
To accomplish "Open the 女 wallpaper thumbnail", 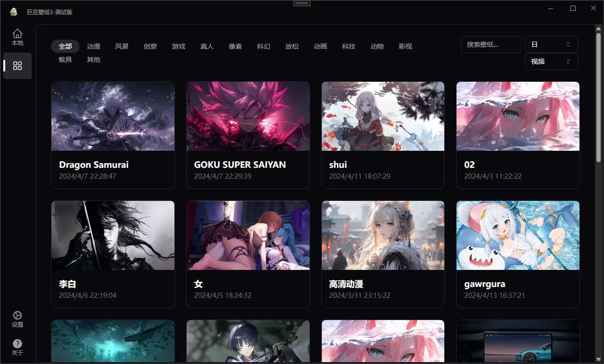I will (248, 235).
